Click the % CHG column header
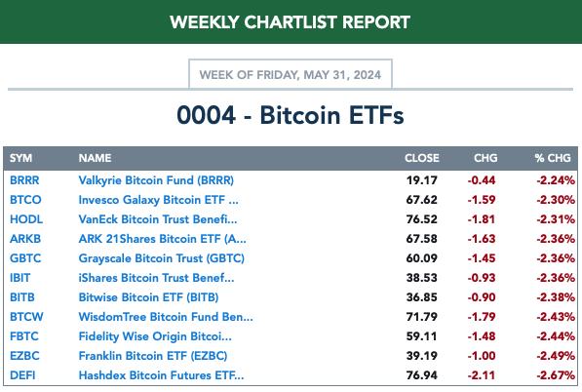Image resolution: width=582 pixels, height=392 pixels. 553,158
